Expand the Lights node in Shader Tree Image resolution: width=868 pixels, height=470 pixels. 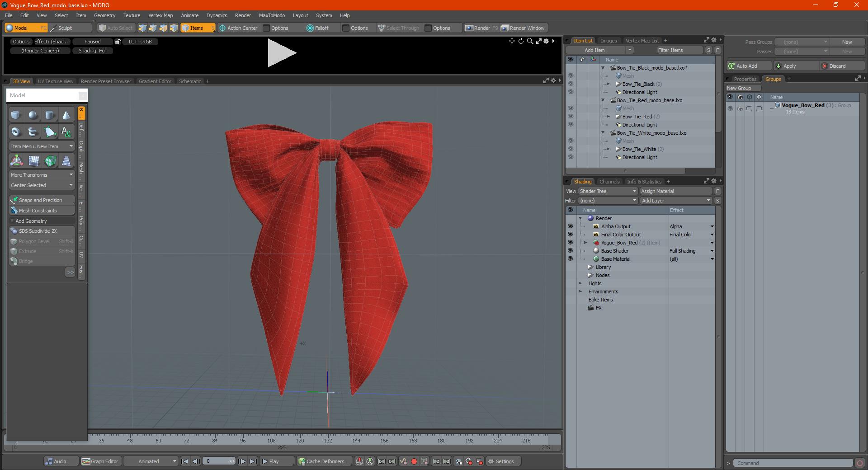pyautogui.click(x=580, y=283)
